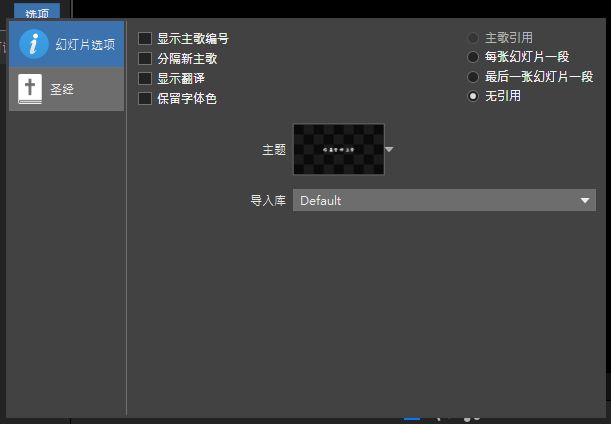Screen dimensions: 611x424
Task: Open the 导入库 Default combo box
Action: [x=440, y=201]
